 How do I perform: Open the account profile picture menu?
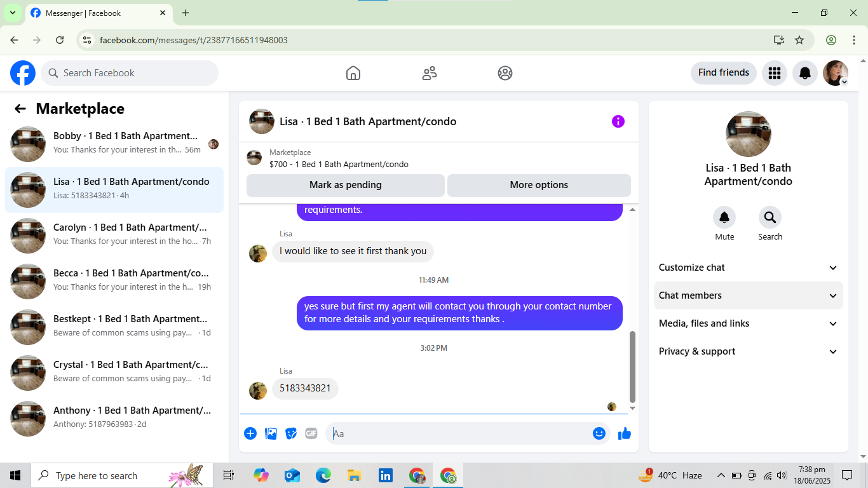(836, 73)
